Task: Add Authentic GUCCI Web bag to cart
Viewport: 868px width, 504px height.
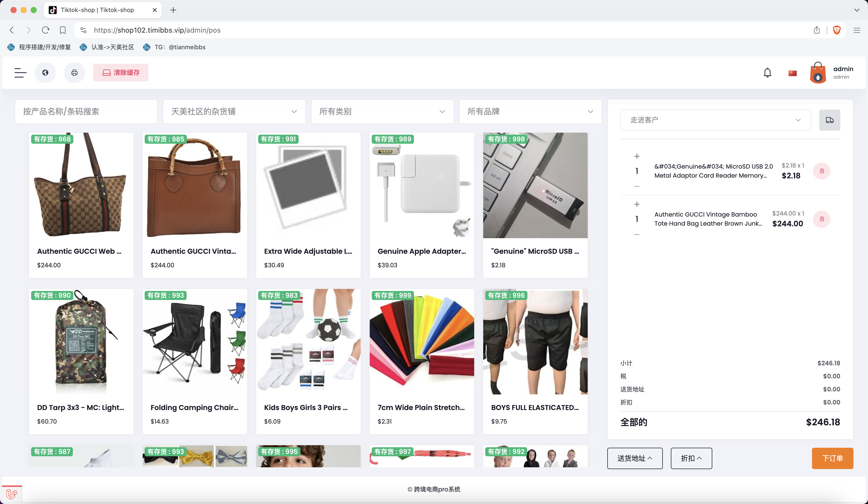Action: [81, 205]
